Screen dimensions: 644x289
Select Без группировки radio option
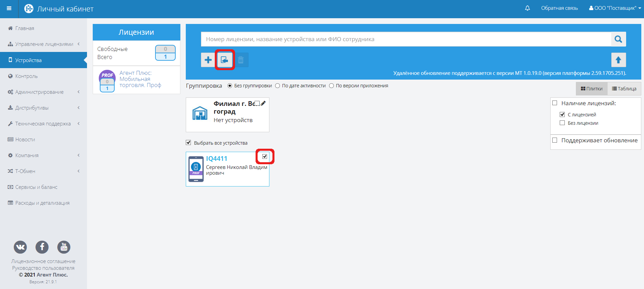tap(230, 86)
